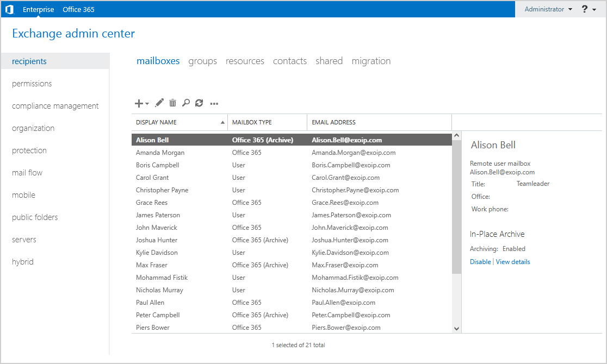Select Paul Allen mailbox
The width and height of the screenshot is (607, 364).
point(292,303)
